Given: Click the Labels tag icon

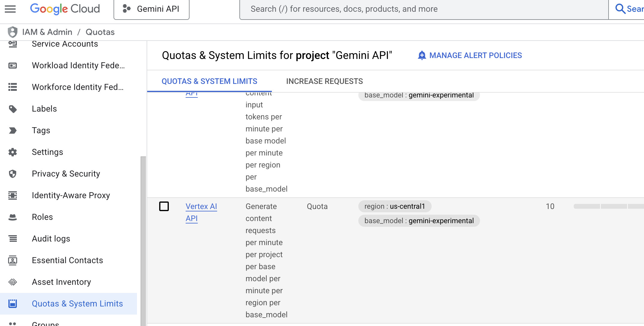Looking at the screenshot, I should 13,109.
